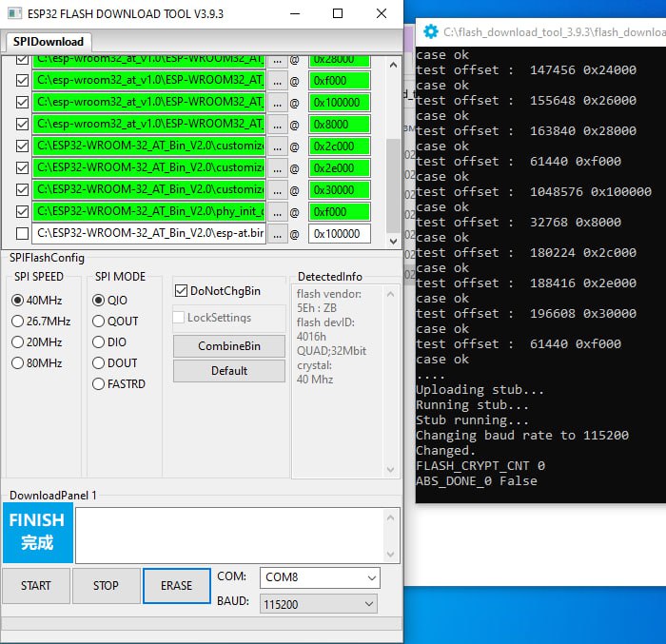666x644 pixels.
Task: Click the Default button
Action: pos(229,371)
